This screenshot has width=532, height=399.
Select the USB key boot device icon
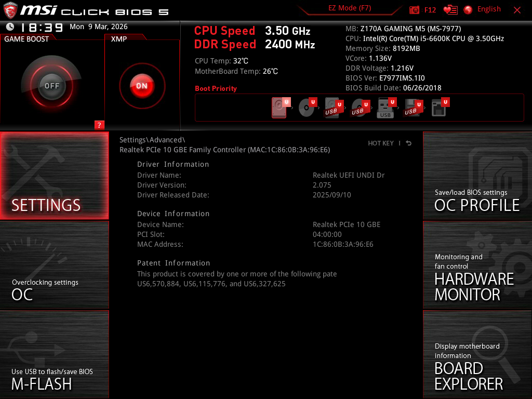pyautogui.click(x=387, y=108)
